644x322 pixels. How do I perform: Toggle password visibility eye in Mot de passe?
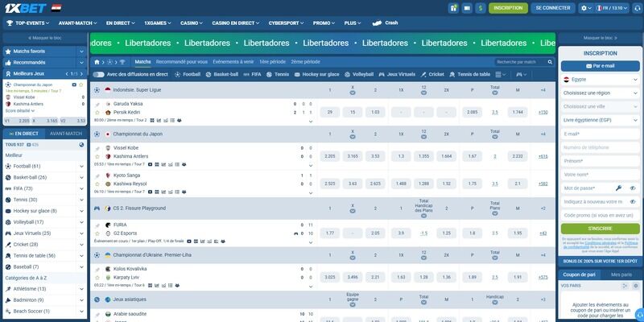pyautogui.click(x=633, y=188)
